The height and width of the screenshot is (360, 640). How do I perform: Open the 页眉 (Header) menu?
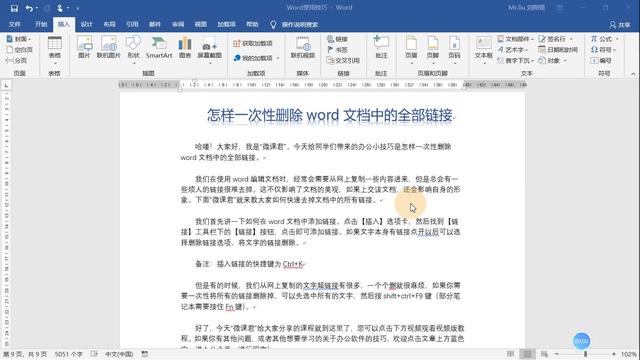411,50
